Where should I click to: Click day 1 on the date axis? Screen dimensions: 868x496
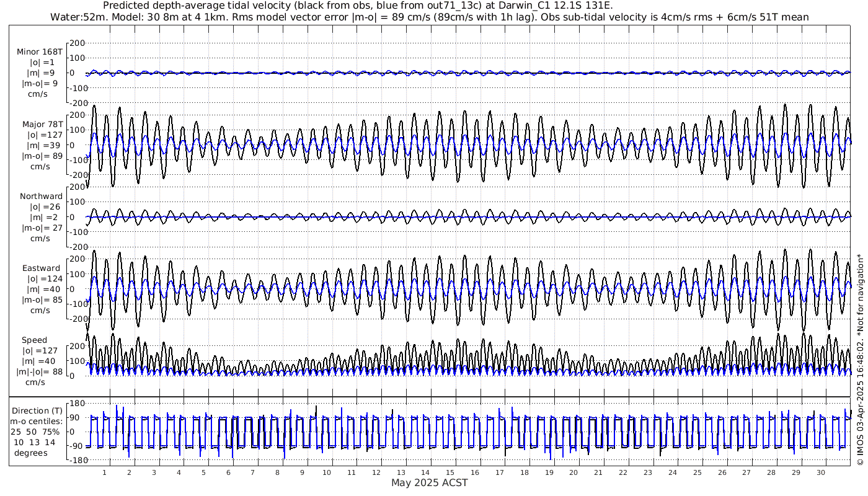105,472
